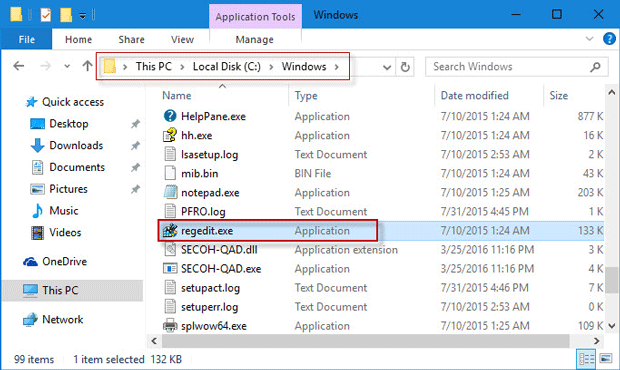The image size is (620, 370).
Task: Refresh the current folder view
Action: pyautogui.click(x=405, y=67)
